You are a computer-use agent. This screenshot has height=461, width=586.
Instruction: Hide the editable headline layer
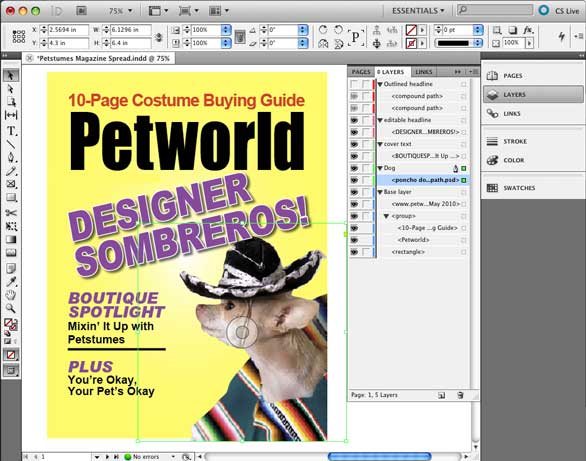[x=354, y=120]
